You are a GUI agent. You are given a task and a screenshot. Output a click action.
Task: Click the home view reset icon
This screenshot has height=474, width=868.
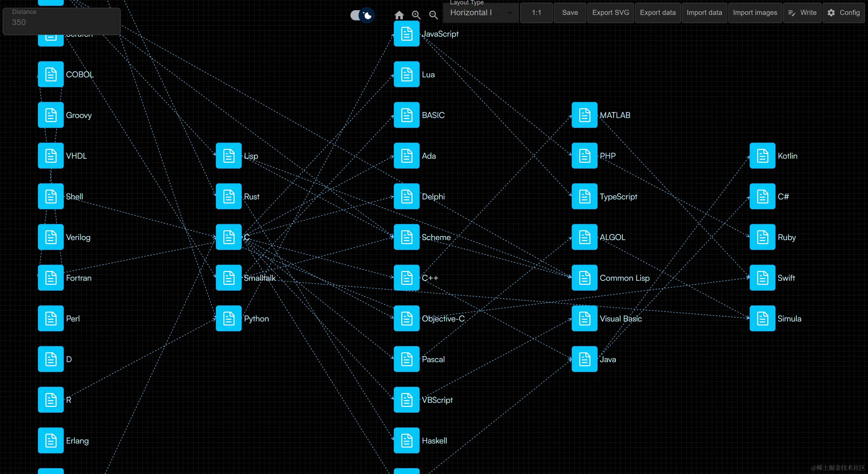pyautogui.click(x=400, y=15)
